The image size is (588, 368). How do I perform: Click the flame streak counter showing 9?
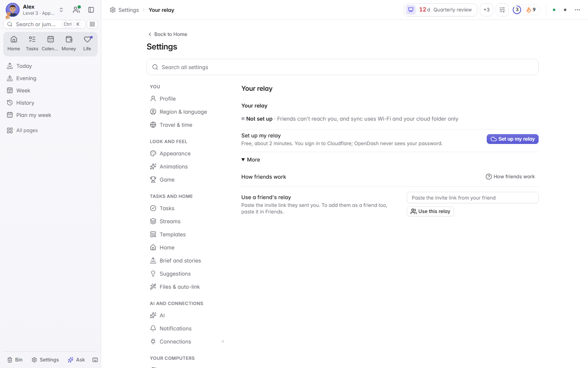point(531,10)
